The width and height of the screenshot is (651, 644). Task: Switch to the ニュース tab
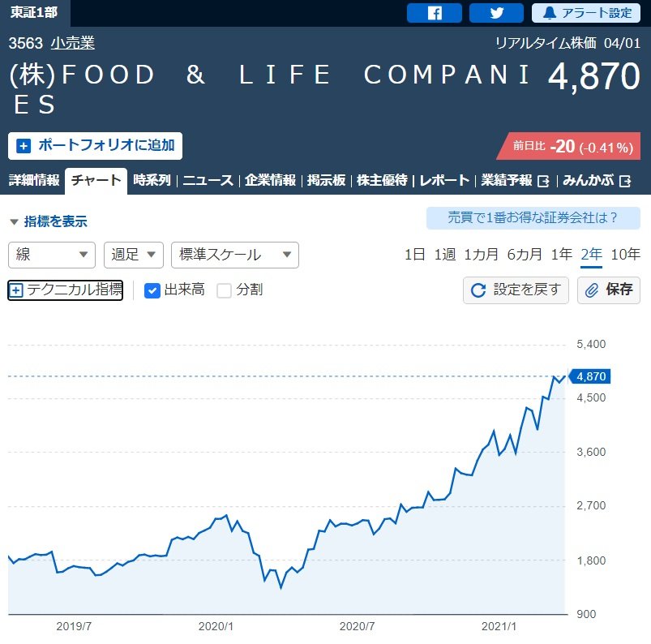coord(208,181)
